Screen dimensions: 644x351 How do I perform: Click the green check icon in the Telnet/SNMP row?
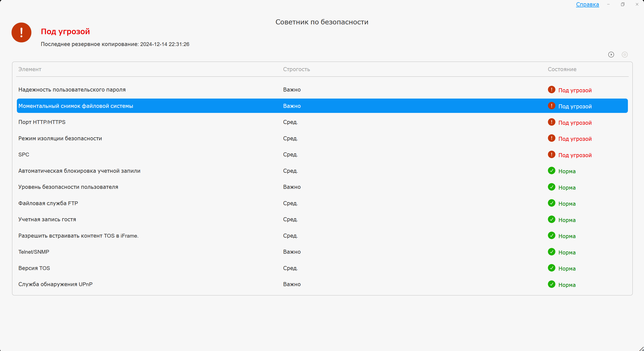click(551, 252)
